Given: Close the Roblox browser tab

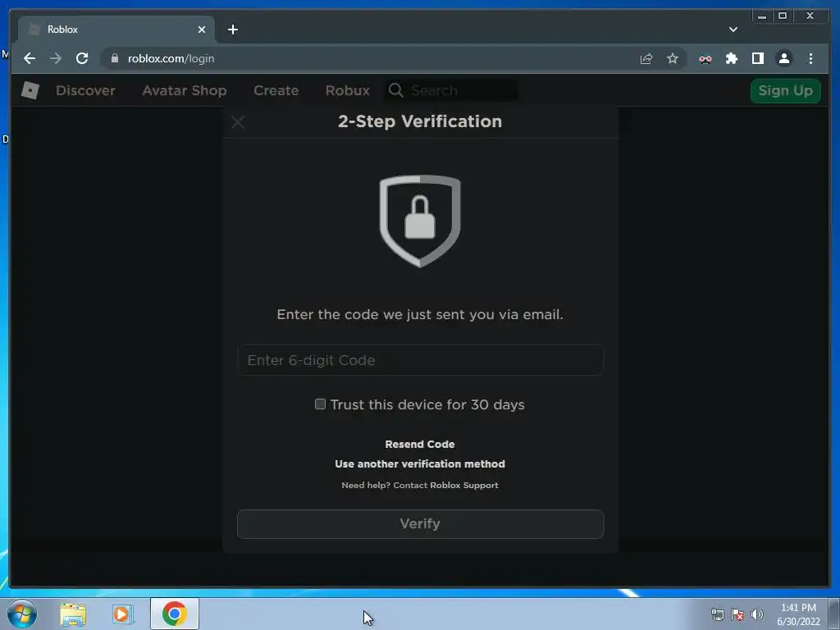Looking at the screenshot, I should (x=202, y=30).
